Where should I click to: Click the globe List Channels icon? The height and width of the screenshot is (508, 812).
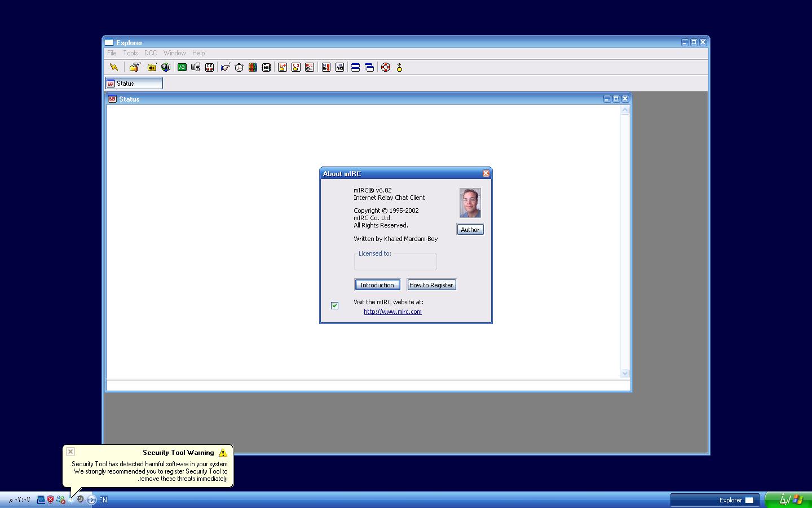click(x=166, y=67)
